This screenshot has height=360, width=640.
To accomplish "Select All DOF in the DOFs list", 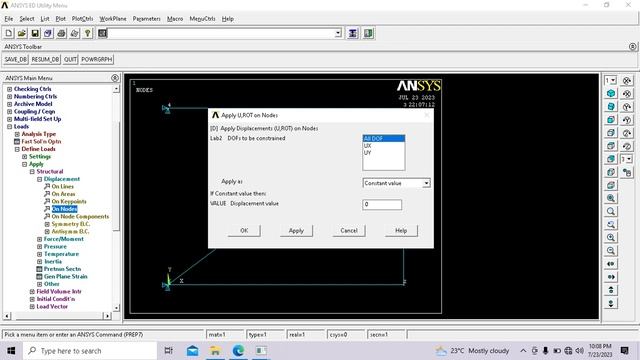I will (384, 139).
